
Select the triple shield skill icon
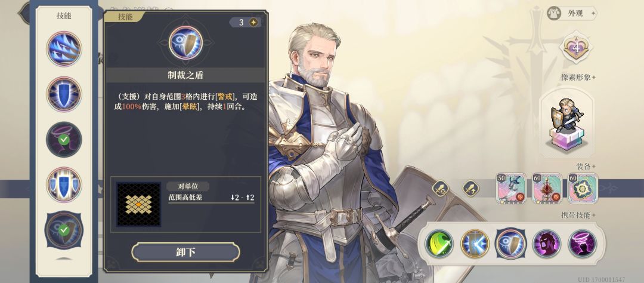click(64, 184)
